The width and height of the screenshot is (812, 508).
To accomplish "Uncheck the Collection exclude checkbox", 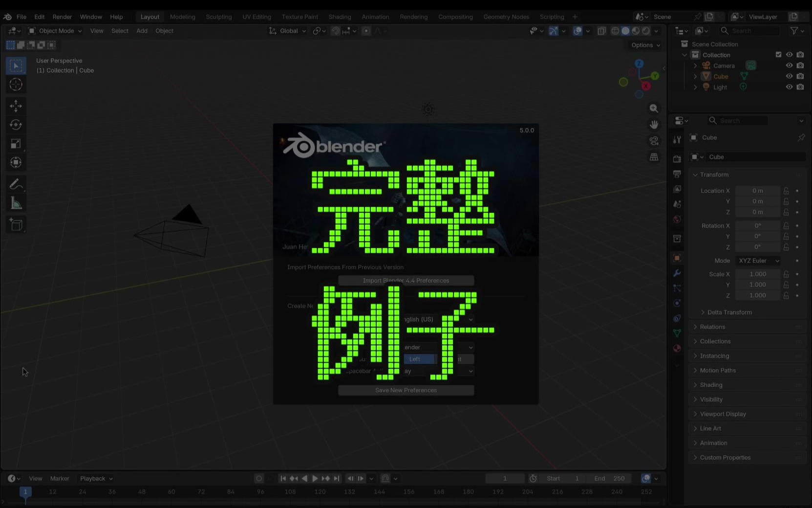I will pos(778,55).
